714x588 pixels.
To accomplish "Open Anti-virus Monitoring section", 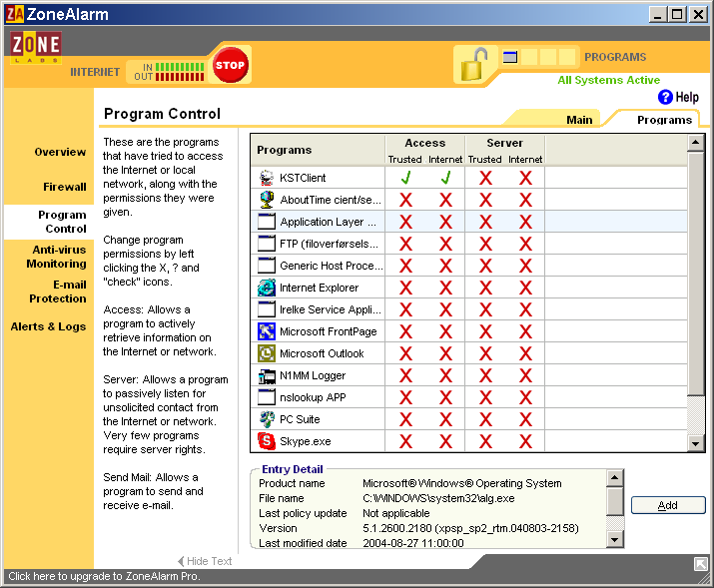I will click(x=57, y=257).
